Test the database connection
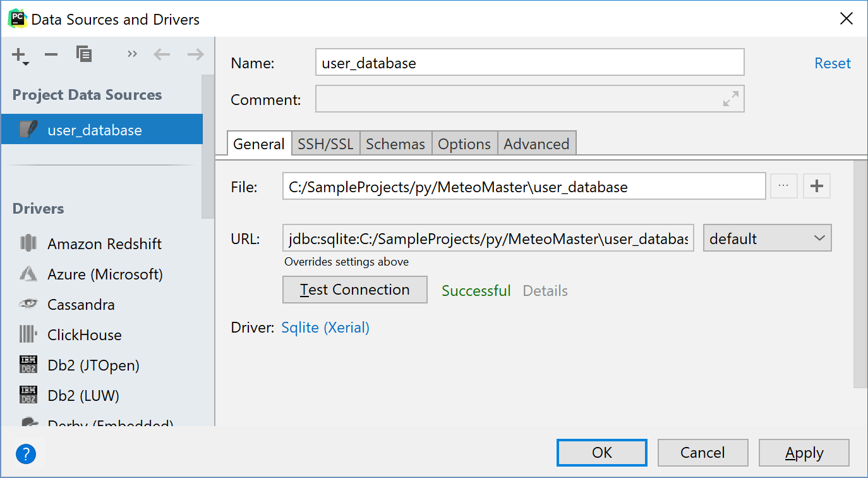868x478 pixels. [354, 289]
